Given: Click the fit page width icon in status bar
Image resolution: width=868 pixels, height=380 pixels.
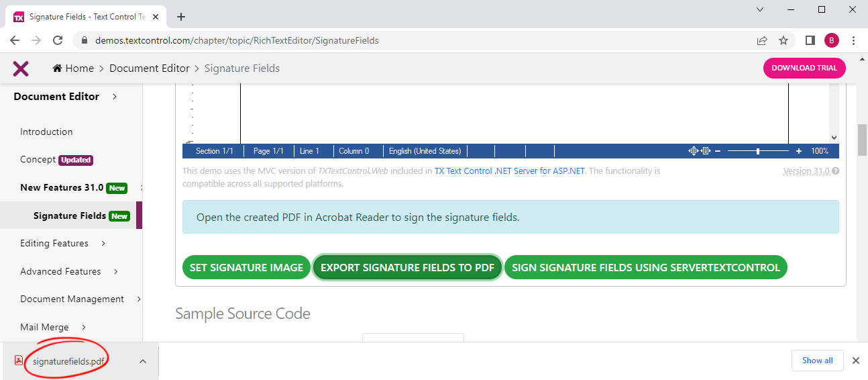Looking at the screenshot, I should click(x=706, y=151).
